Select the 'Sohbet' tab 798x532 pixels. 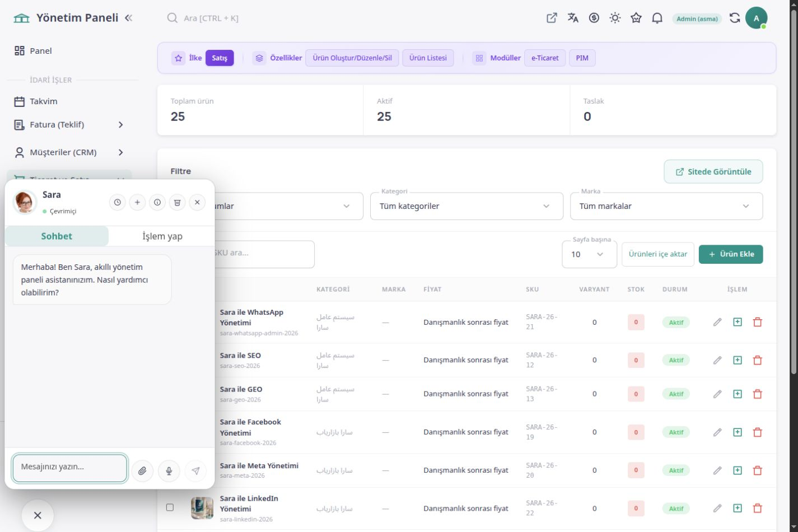click(57, 236)
